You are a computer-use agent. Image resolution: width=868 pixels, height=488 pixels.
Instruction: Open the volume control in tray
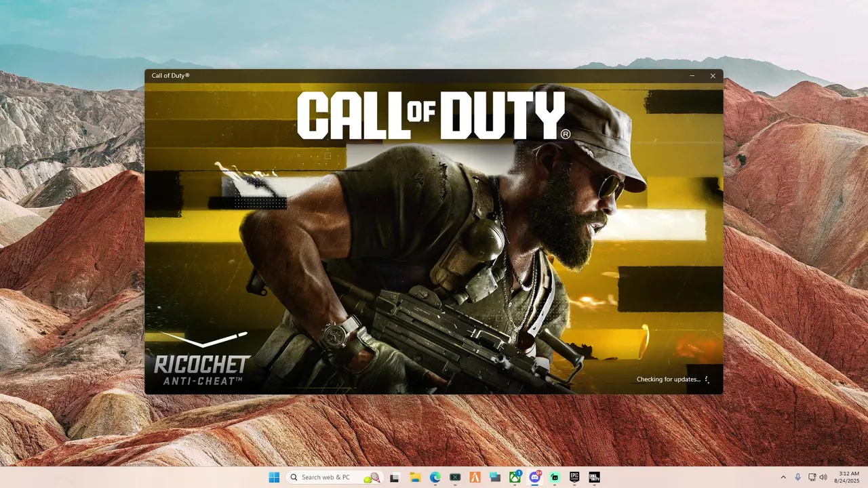823,477
